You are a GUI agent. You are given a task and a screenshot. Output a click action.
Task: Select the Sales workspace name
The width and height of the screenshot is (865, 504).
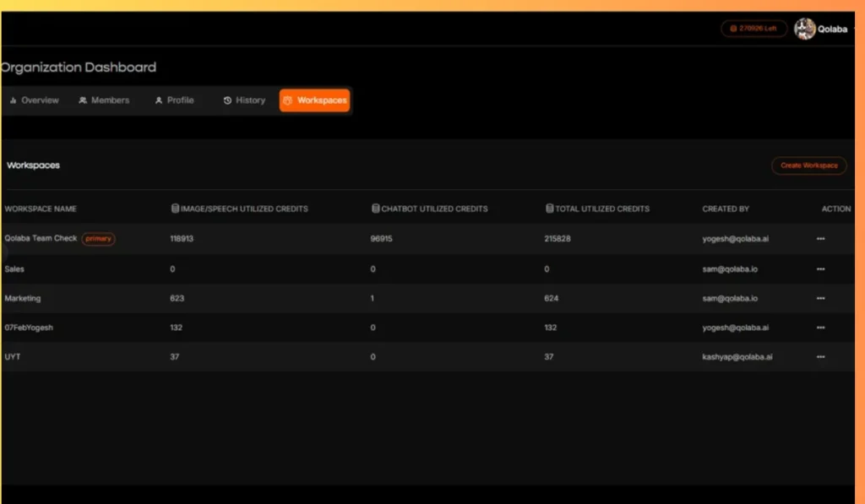click(x=14, y=269)
